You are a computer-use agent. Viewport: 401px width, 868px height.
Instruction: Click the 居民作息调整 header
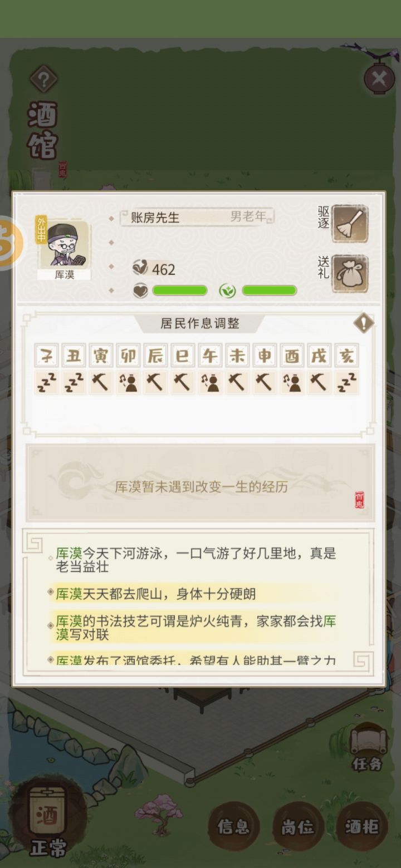tap(200, 323)
